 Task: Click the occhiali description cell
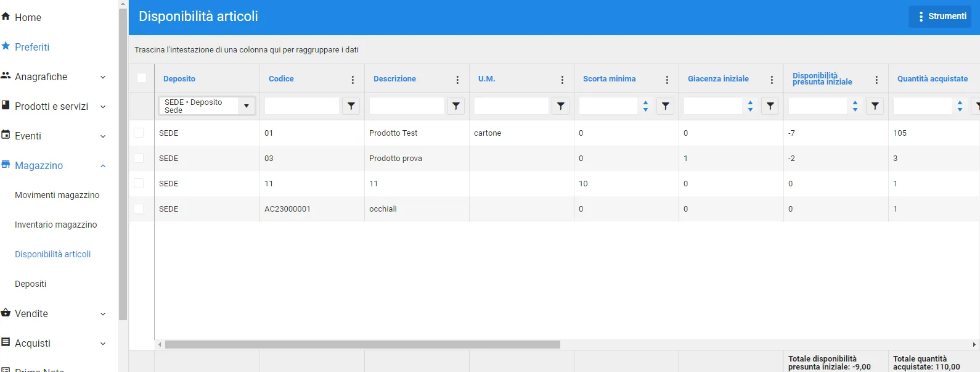point(417,209)
